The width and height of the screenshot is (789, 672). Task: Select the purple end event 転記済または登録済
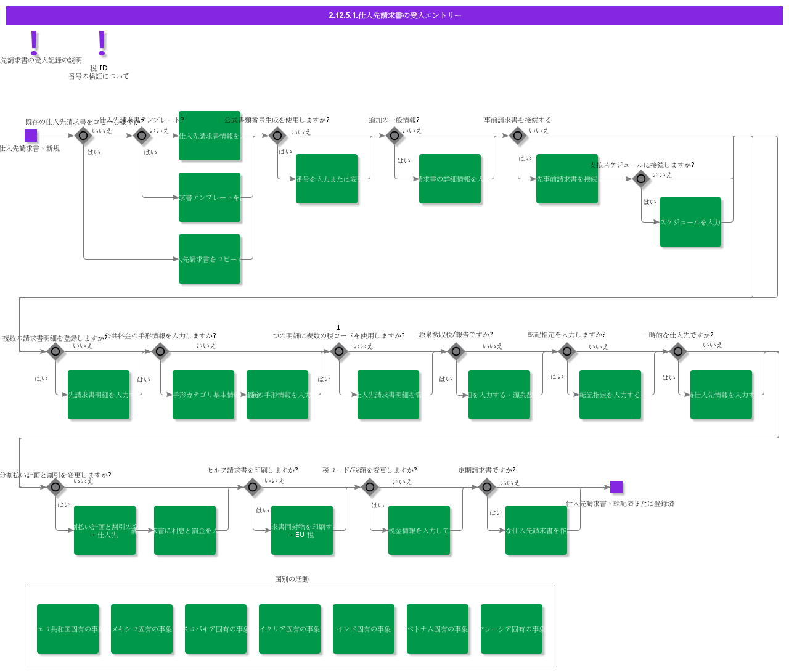pyautogui.click(x=616, y=487)
